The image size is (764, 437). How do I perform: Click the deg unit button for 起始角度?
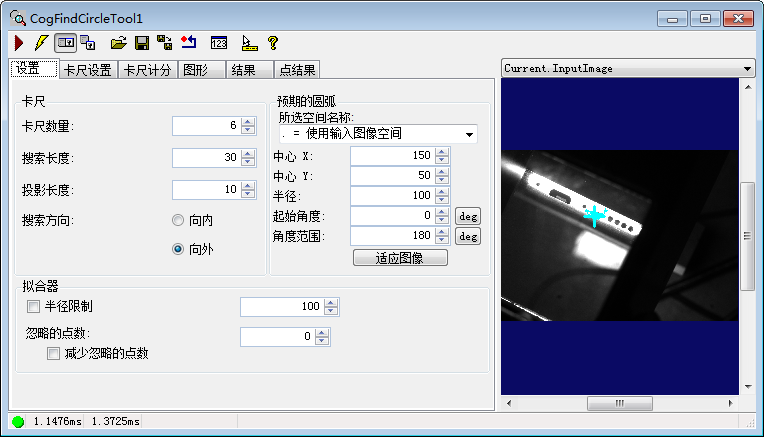pos(468,215)
